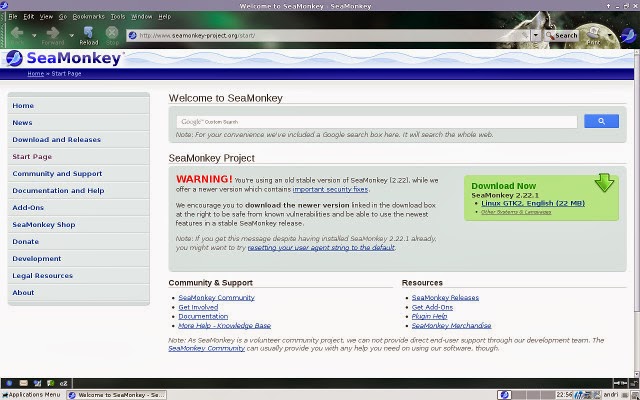Open the SeaMonkey Community list link
Viewport: 640px width, 400px height.
pos(216,298)
